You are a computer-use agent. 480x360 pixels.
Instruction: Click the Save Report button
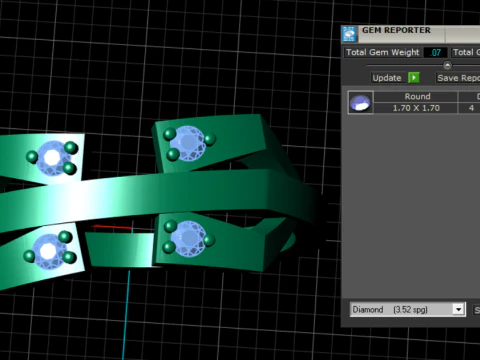coord(458,78)
